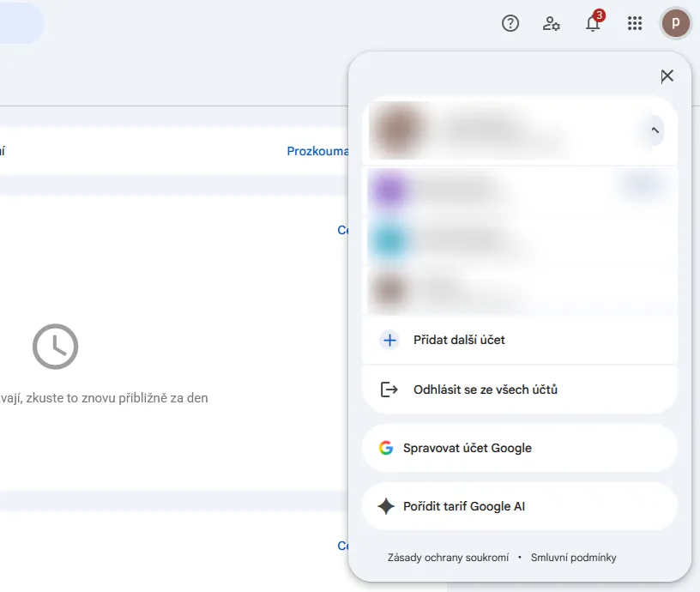Select the bottom blurred brown avatar account
This screenshot has height=592, width=700.
(520, 291)
